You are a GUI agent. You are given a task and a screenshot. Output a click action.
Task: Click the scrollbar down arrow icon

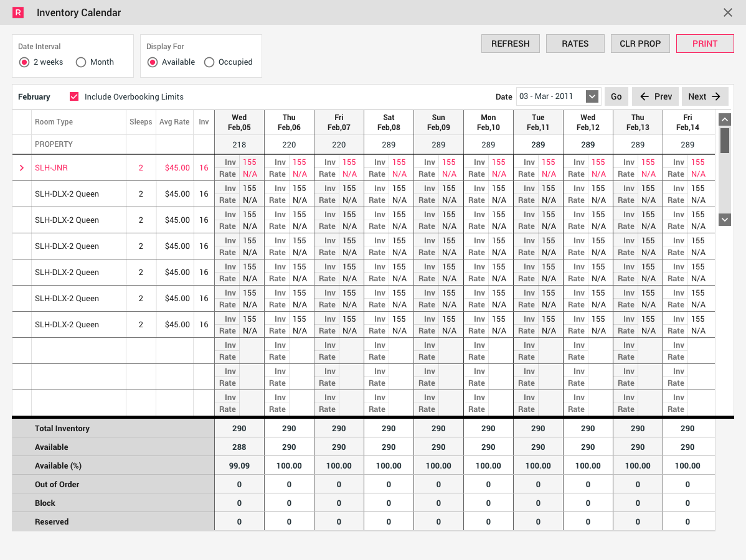(x=724, y=219)
